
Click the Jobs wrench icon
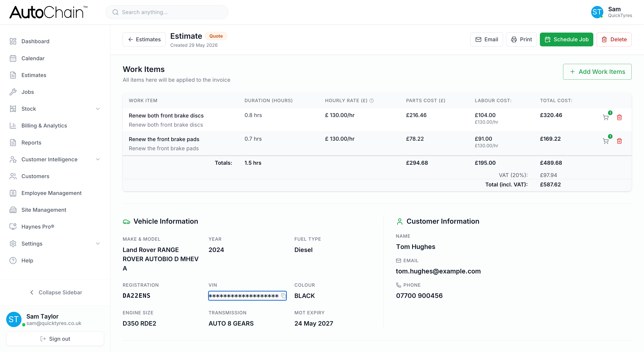tap(13, 92)
